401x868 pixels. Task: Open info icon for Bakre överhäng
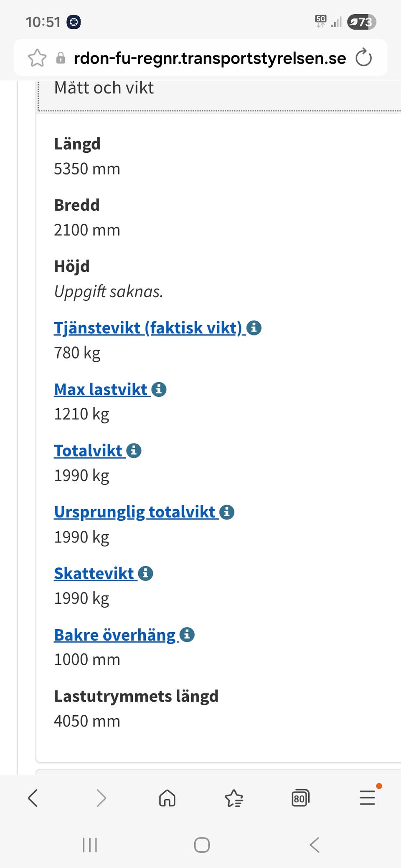(x=187, y=635)
